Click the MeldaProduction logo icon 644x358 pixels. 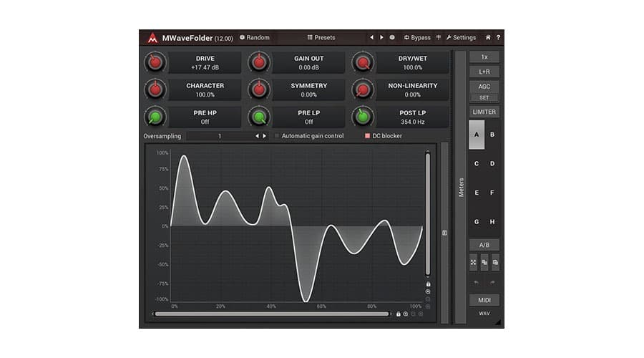[x=152, y=38]
